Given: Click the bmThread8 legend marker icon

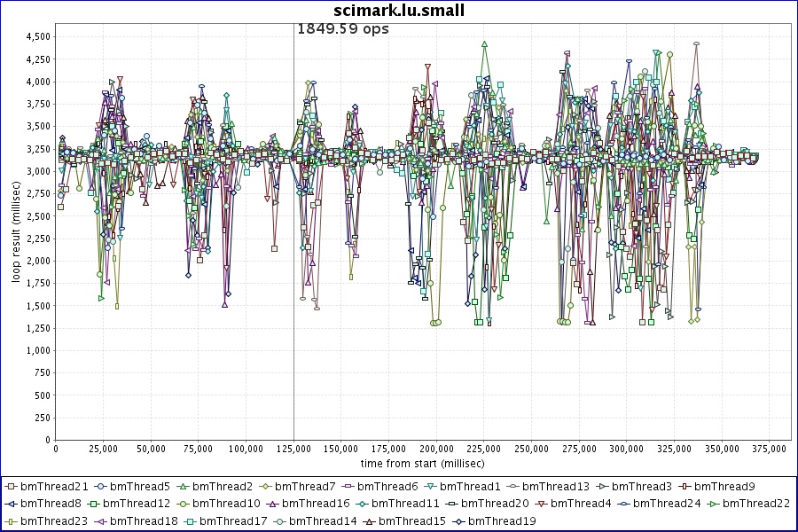Looking at the screenshot, I should pos(11,504).
